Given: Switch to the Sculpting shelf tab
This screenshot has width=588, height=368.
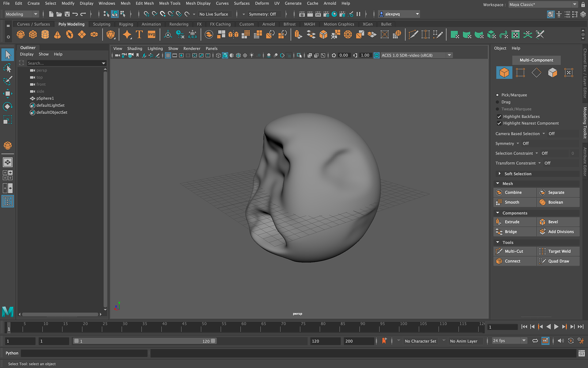Looking at the screenshot, I should click(x=101, y=24).
